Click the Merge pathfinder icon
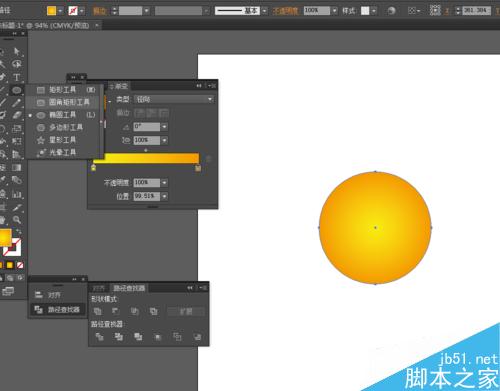This screenshot has width=500, height=391. point(138,337)
